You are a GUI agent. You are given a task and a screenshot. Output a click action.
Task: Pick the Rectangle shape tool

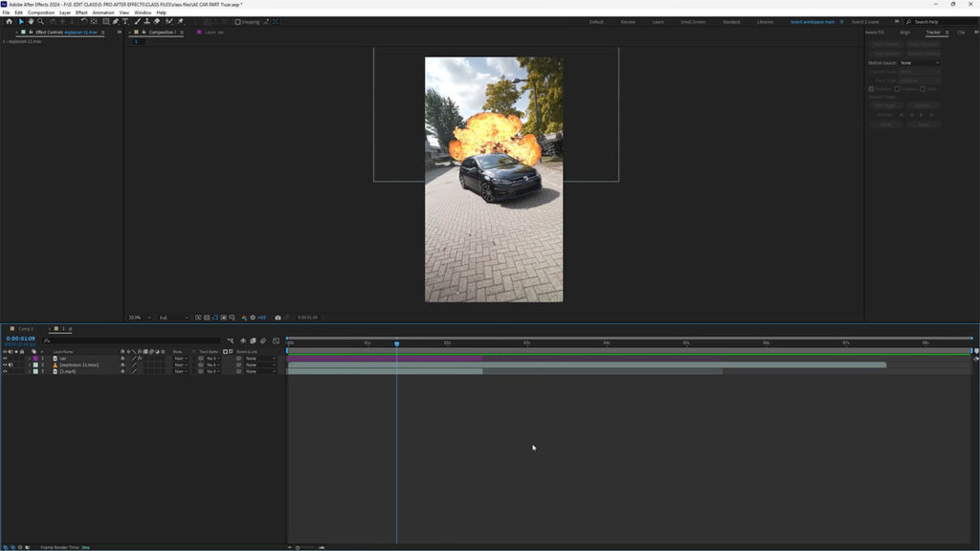click(x=104, y=21)
